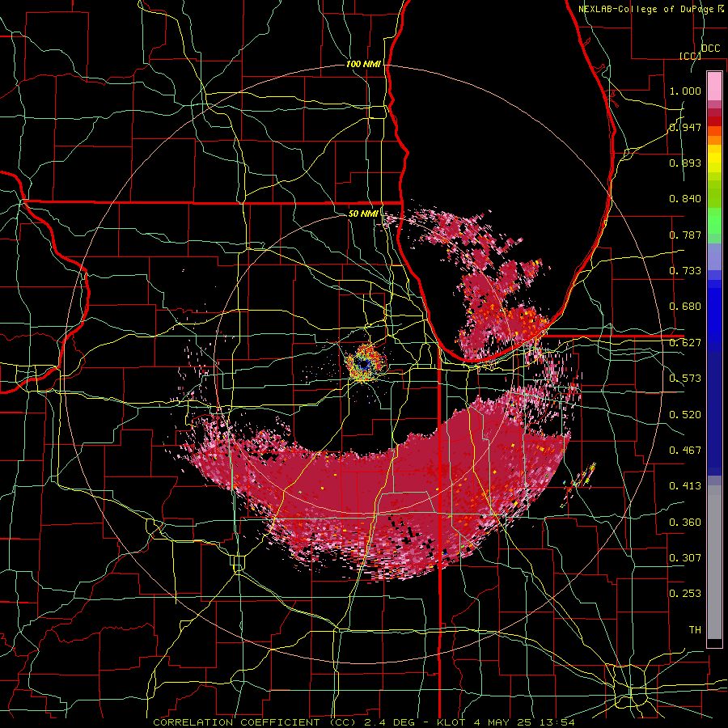Select the 0.947 color scale value
Screen dimensions: 728x728
click(x=685, y=127)
